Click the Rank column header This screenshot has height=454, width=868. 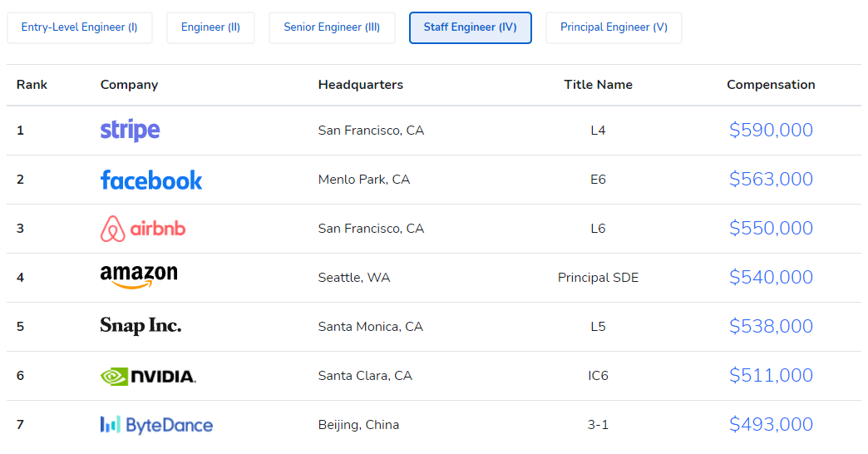tap(32, 85)
